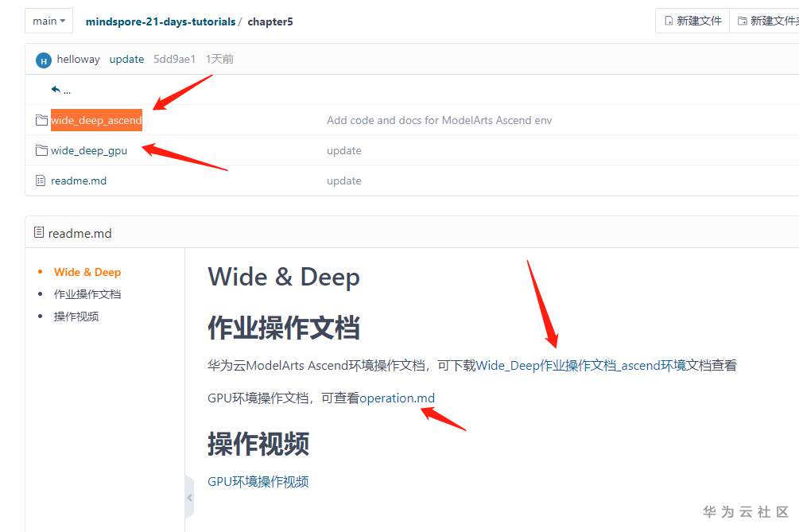Click the 新建文件夹 button
The image size is (799, 532).
pos(764,21)
